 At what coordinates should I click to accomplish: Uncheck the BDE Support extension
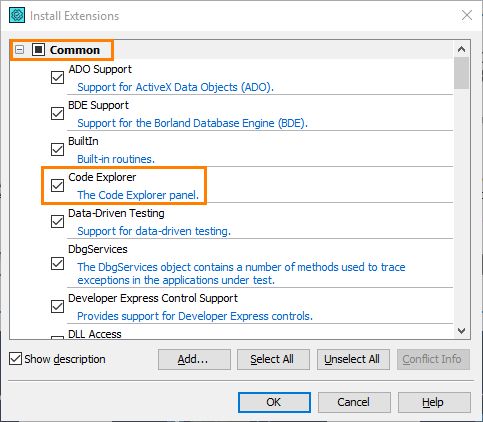(57, 114)
